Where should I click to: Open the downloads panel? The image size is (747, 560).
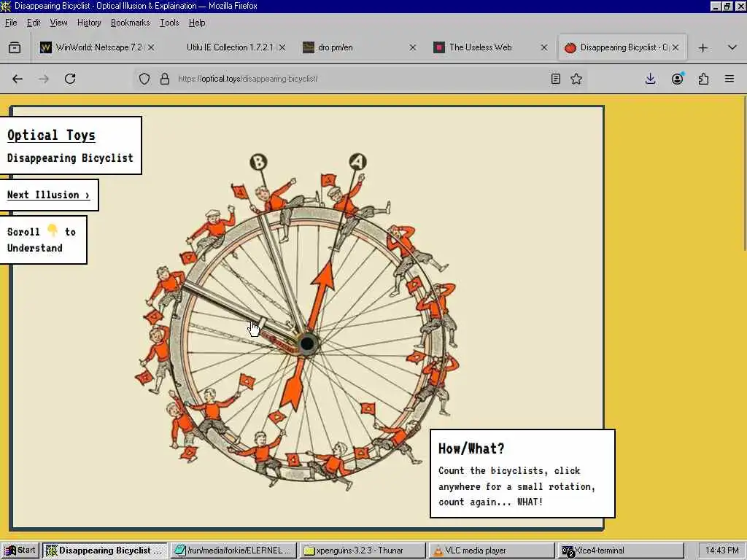(650, 79)
